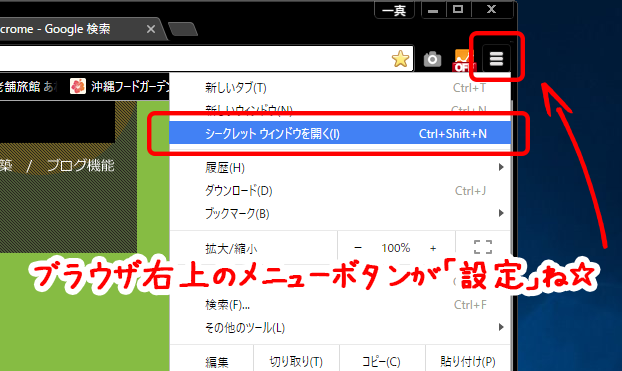Screen dimensions: 622x371
Task: Click the orange OFF extension icon
Action: (463, 60)
